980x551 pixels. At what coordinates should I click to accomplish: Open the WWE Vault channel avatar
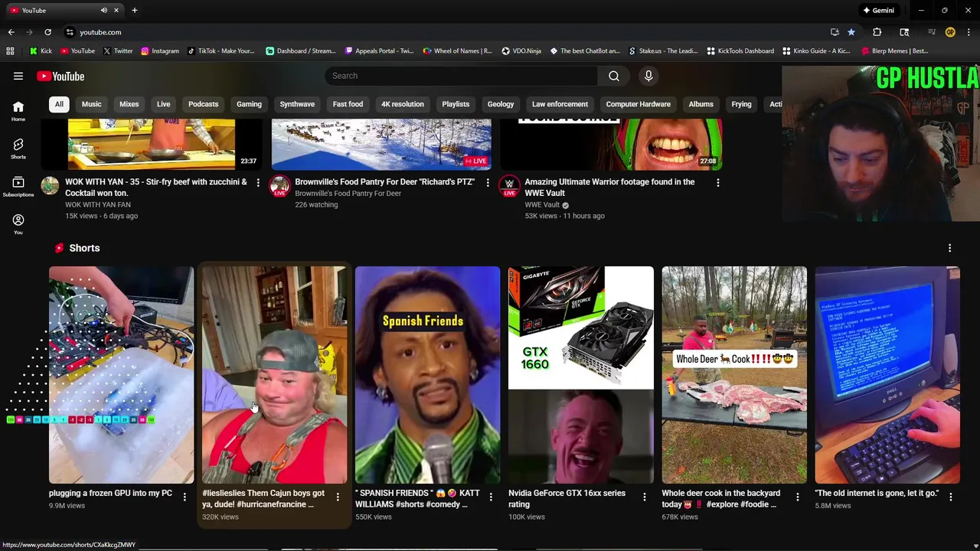coord(509,186)
